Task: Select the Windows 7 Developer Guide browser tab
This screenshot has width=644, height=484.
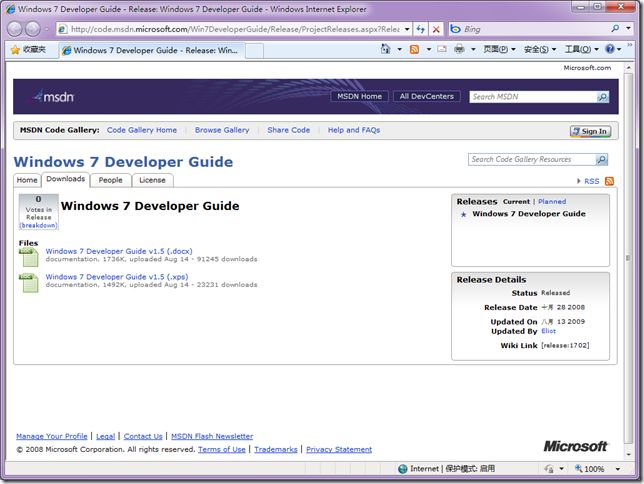Action: [152, 51]
